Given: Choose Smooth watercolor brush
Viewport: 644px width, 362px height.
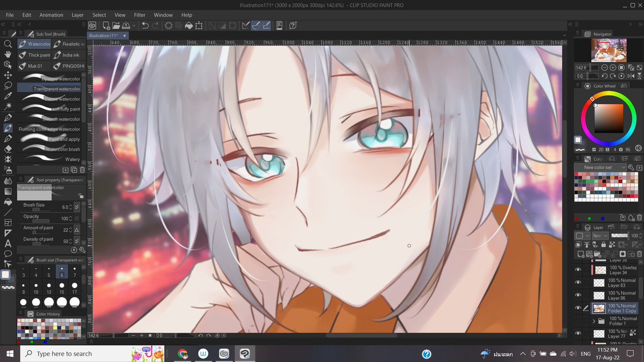Looking at the screenshot, I should coord(49,119).
